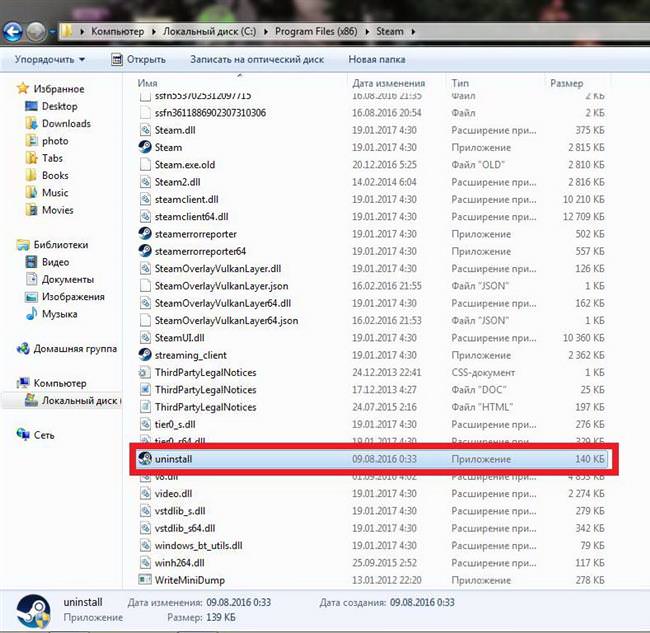650x633 pixels.
Task: Select SteamOverlayVulkanLayer.json file
Action: [371, 286]
